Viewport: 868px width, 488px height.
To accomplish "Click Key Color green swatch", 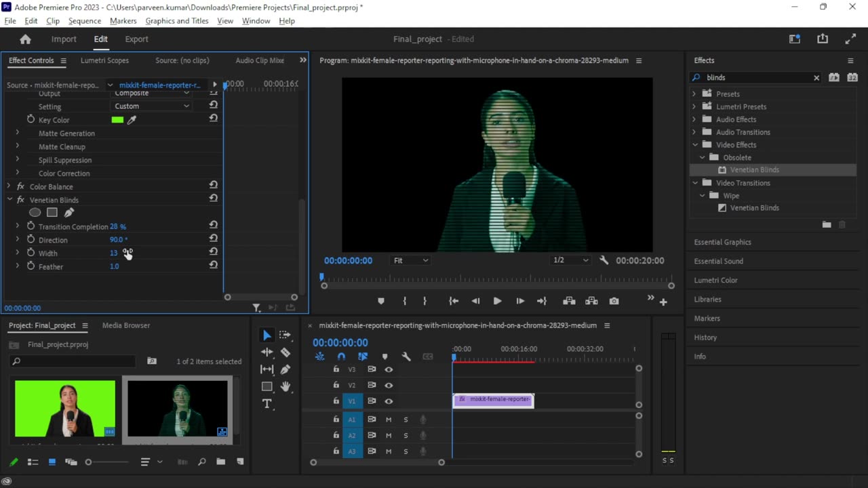I will tap(117, 120).
